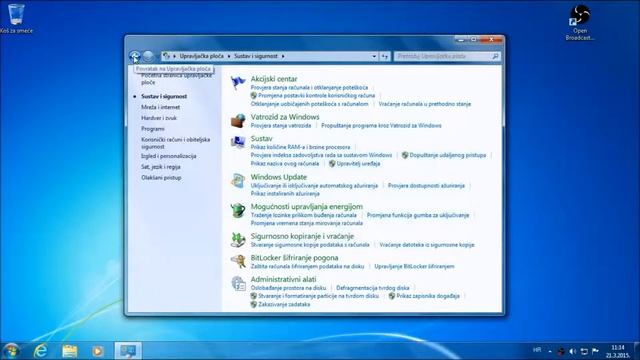Click Prikaz zapisnika događaja link
This screenshot has height=360, width=640.
[428, 296]
